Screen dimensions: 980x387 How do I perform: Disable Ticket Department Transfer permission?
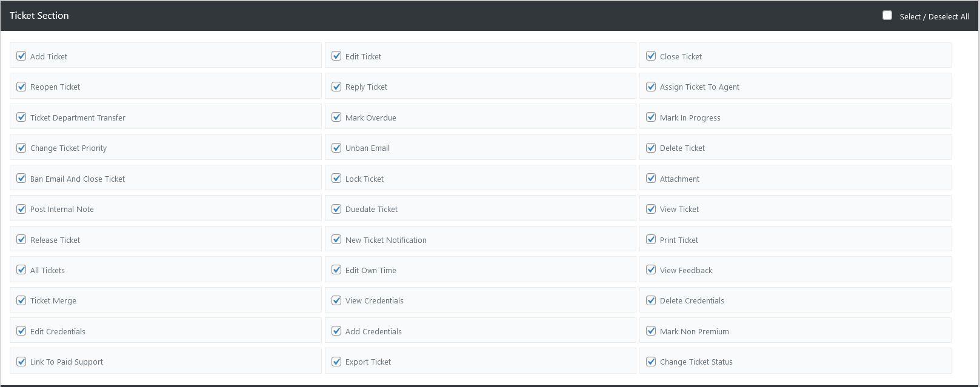pyautogui.click(x=21, y=117)
